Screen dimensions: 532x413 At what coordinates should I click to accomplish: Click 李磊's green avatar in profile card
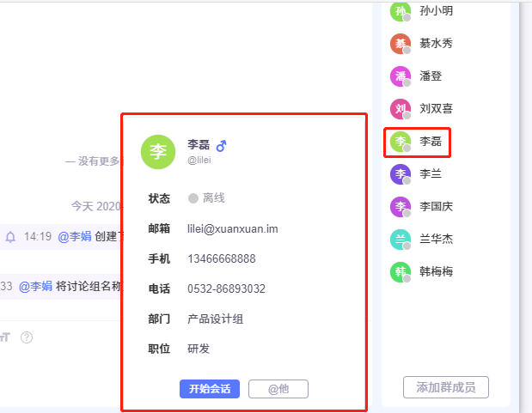coord(158,151)
